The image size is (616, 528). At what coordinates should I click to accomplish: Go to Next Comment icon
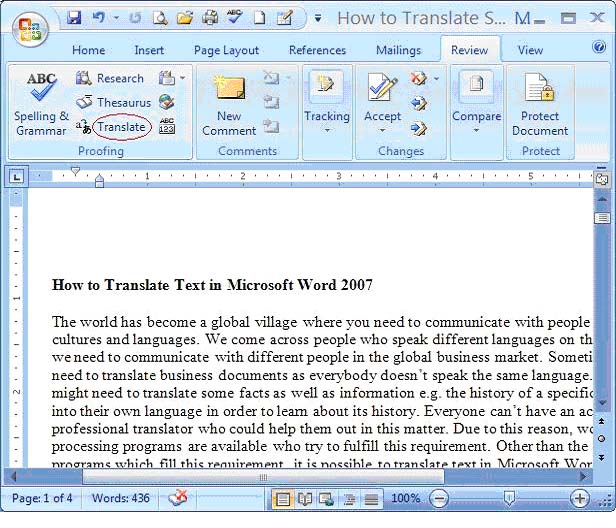coord(271,126)
